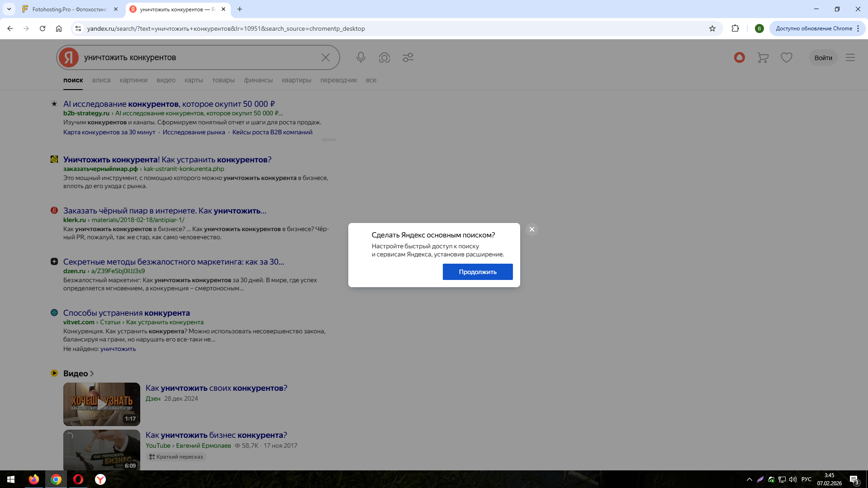Select the алиса search tab
This screenshot has height=488, width=868.
[101, 80]
